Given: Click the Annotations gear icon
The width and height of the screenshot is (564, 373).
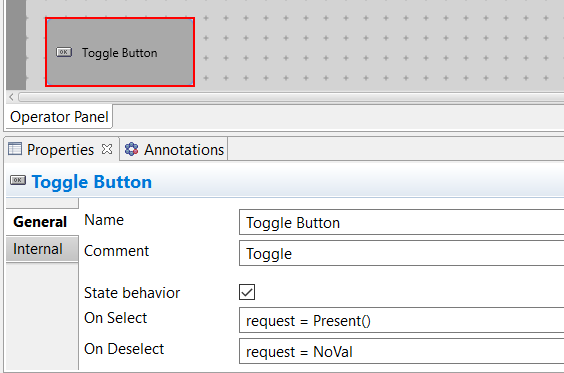Looking at the screenshot, I should [x=131, y=149].
